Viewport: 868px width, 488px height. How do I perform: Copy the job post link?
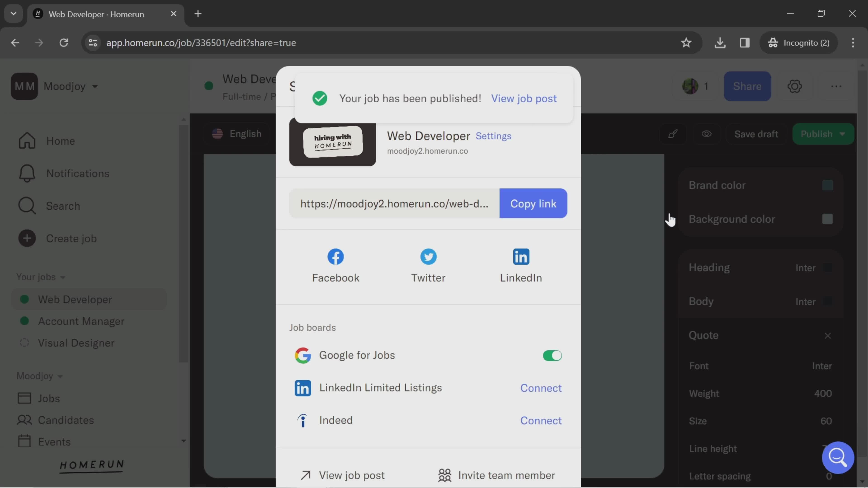(x=533, y=203)
